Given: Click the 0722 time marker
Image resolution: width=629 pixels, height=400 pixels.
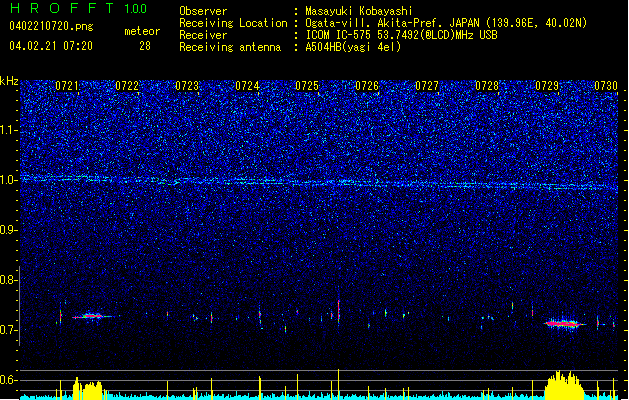Looking at the screenshot, I should 127,86.
